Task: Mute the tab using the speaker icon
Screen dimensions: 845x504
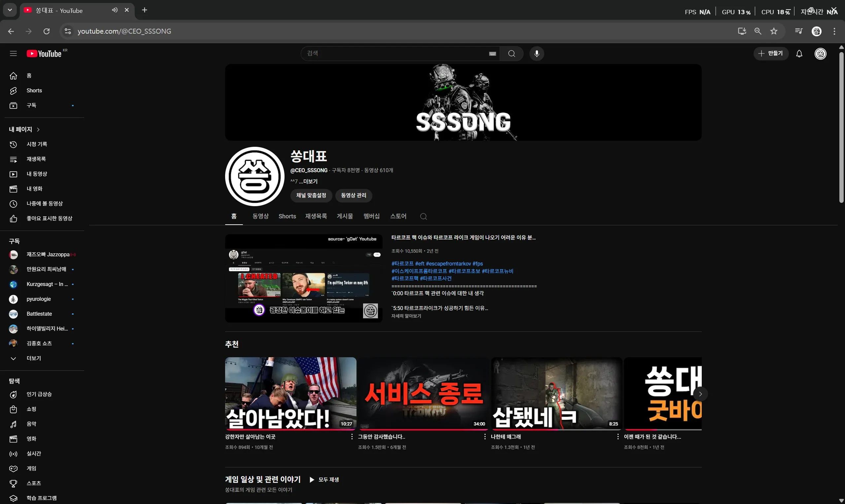Action: 115,10
